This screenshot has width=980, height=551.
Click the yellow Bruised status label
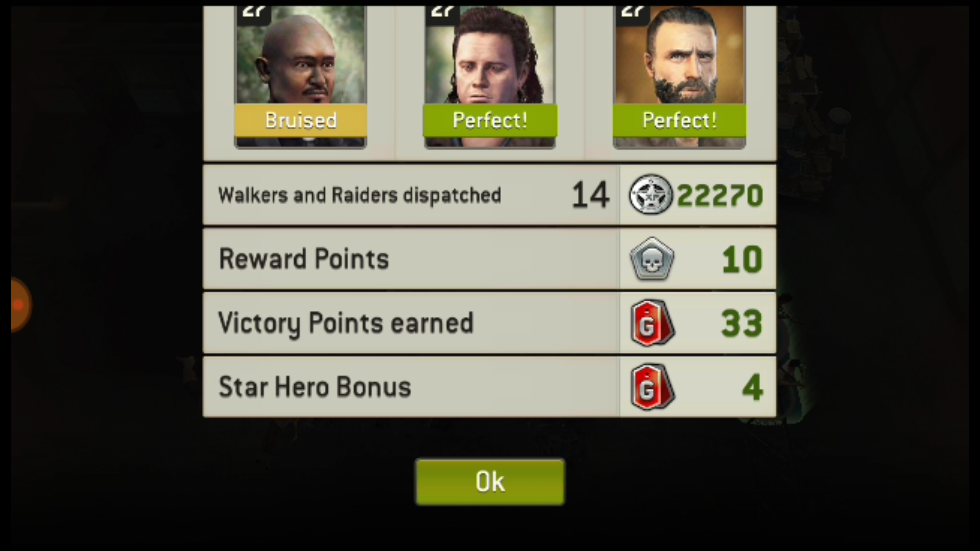[x=301, y=121]
